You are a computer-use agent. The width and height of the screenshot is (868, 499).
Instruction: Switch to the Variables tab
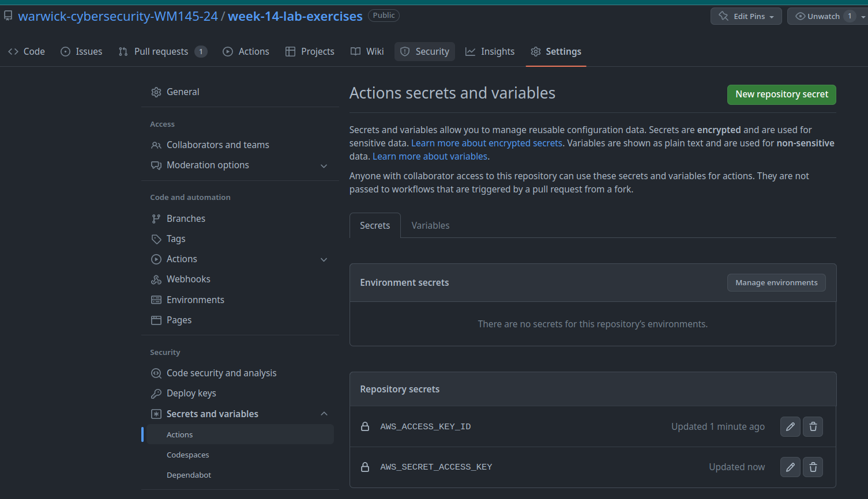point(430,225)
